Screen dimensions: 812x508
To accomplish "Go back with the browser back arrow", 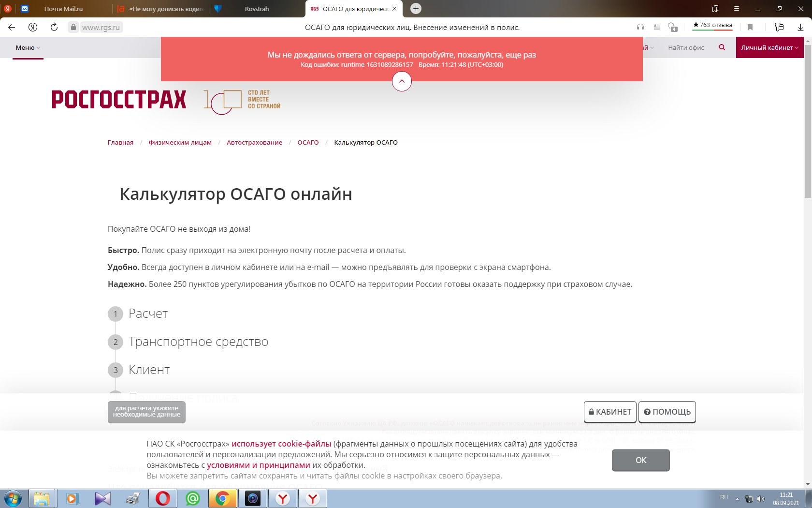I will coord(12,27).
